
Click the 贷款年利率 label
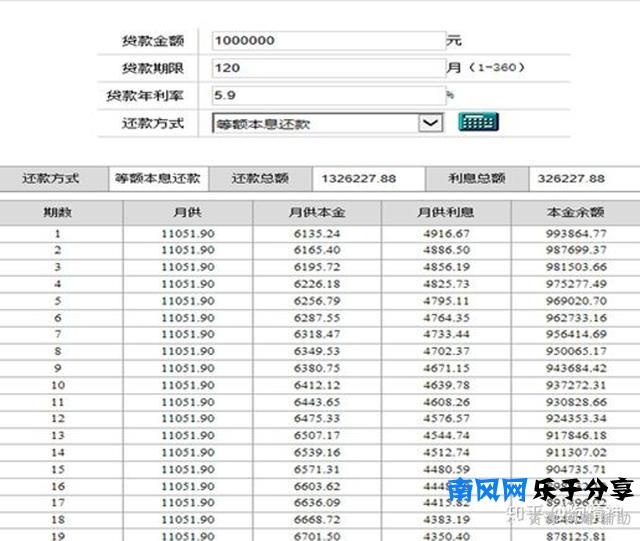(145, 96)
